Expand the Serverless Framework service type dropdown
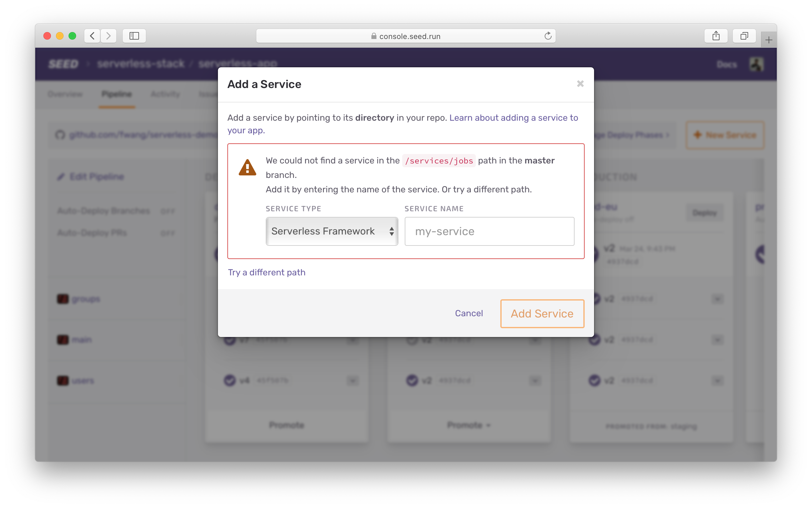812x508 pixels. point(331,231)
